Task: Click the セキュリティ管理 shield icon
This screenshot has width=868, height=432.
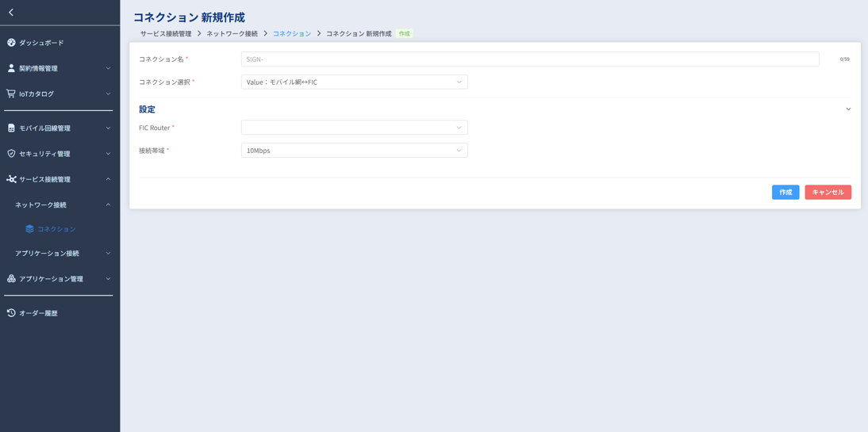Action: [11, 154]
